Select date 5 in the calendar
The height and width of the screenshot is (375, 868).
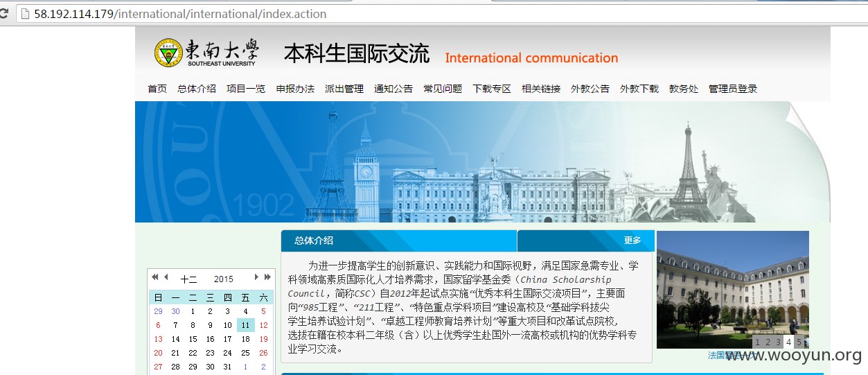tap(263, 311)
